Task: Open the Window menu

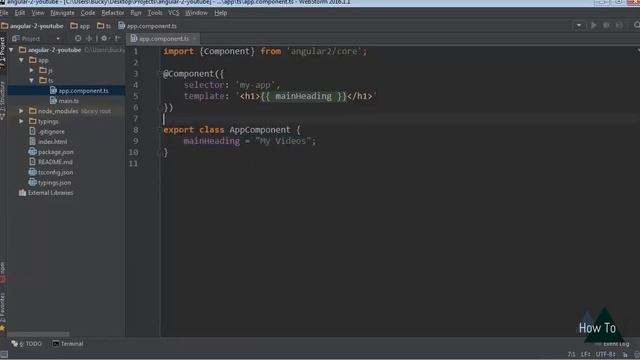Action: pyautogui.click(x=196, y=13)
